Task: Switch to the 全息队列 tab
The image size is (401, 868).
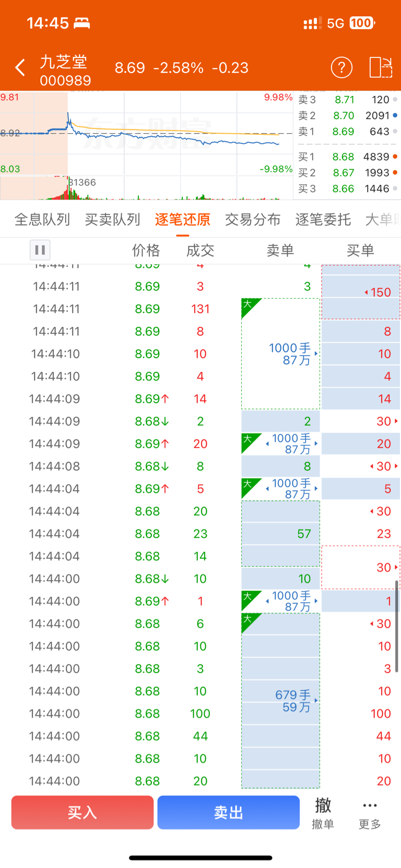Action: 42,219
